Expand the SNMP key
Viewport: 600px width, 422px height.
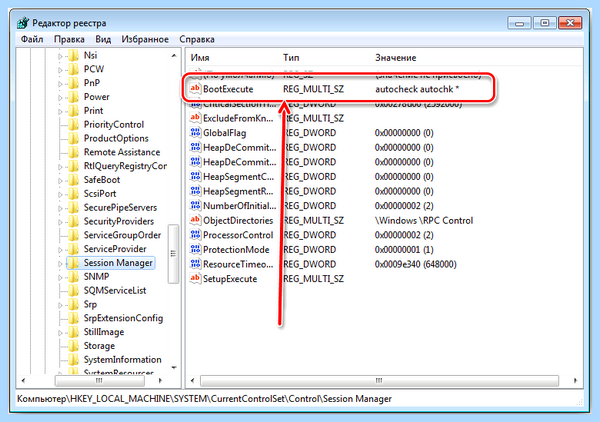[x=60, y=277]
